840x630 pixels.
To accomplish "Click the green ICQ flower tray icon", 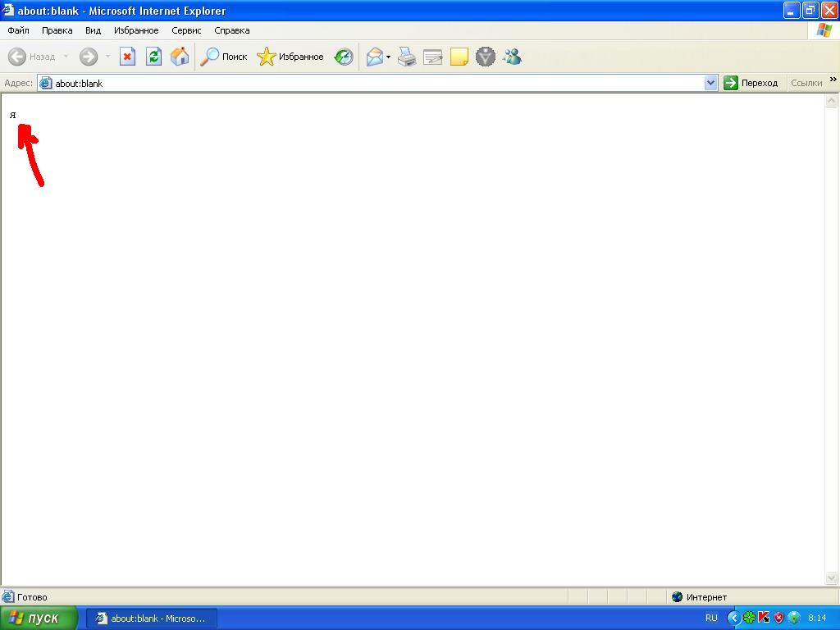I will (749, 618).
